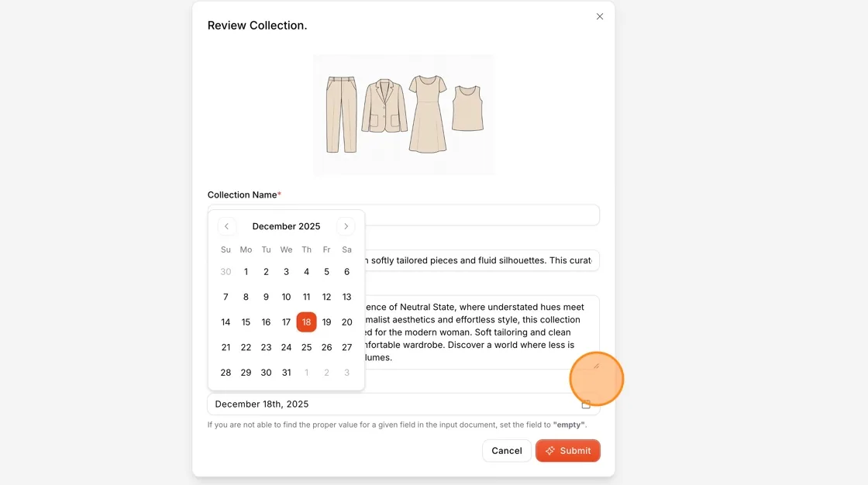Select December 1 in the calendar
Viewport: 868px width, 485px height.
pyautogui.click(x=246, y=272)
